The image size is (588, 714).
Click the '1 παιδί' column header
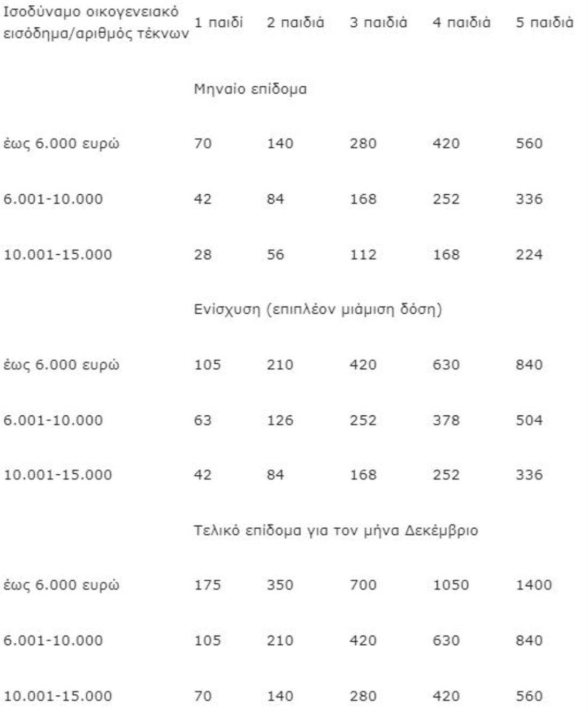(x=218, y=22)
